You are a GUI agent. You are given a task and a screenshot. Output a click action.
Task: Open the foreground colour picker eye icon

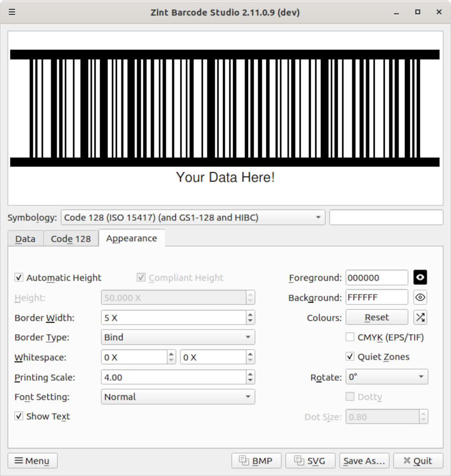coord(420,278)
